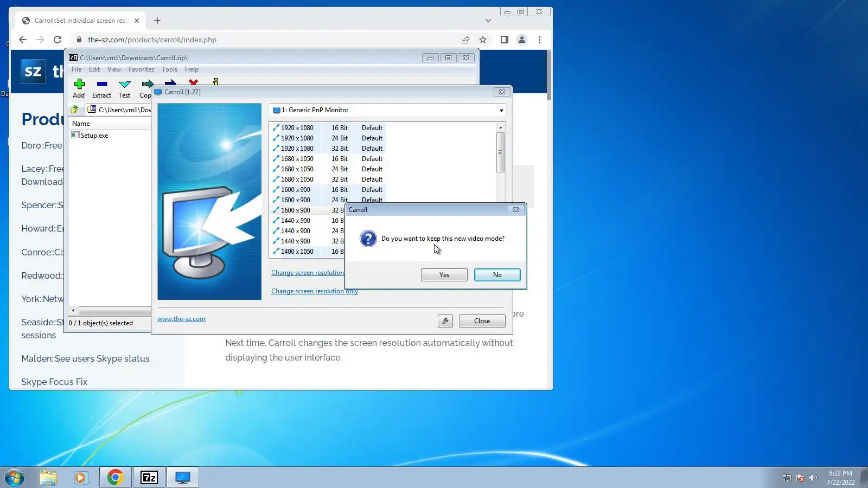This screenshot has width=868, height=488.
Task: Open View menu in 7-Zip
Action: [x=114, y=69]
